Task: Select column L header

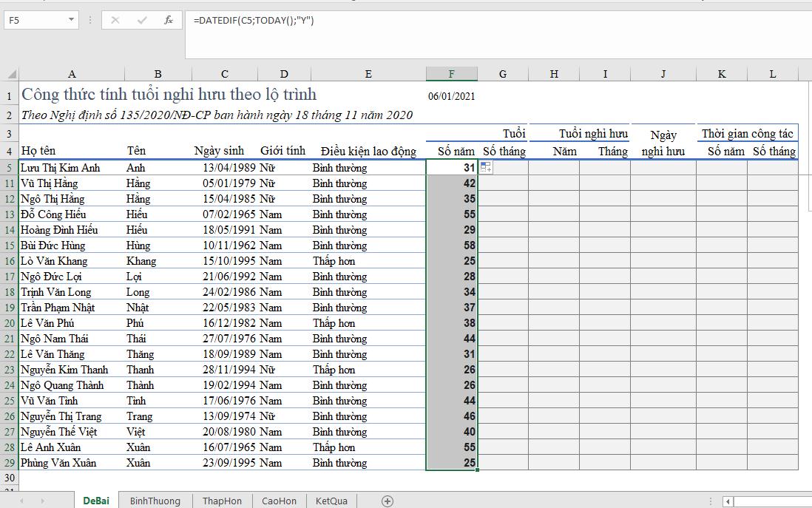Action: click(772, 74)
